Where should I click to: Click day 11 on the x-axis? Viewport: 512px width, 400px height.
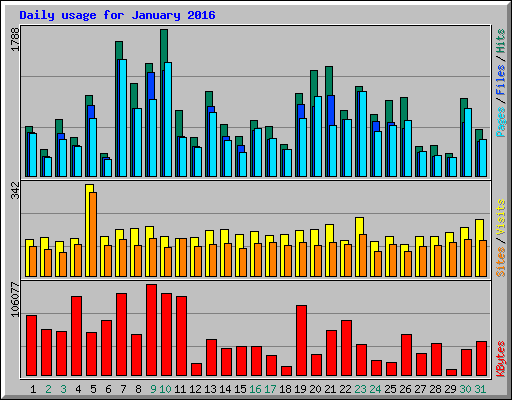(x=180, y=389)
